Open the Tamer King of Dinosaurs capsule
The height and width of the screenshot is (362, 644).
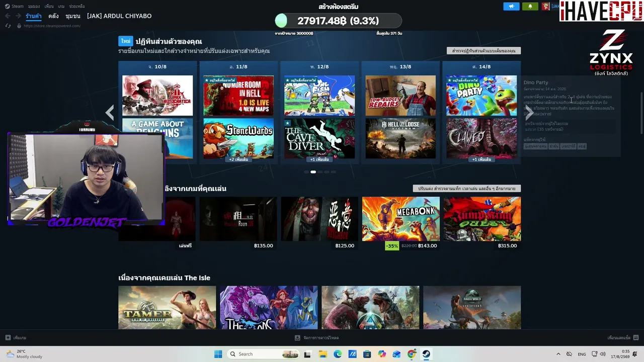point(167,308)
